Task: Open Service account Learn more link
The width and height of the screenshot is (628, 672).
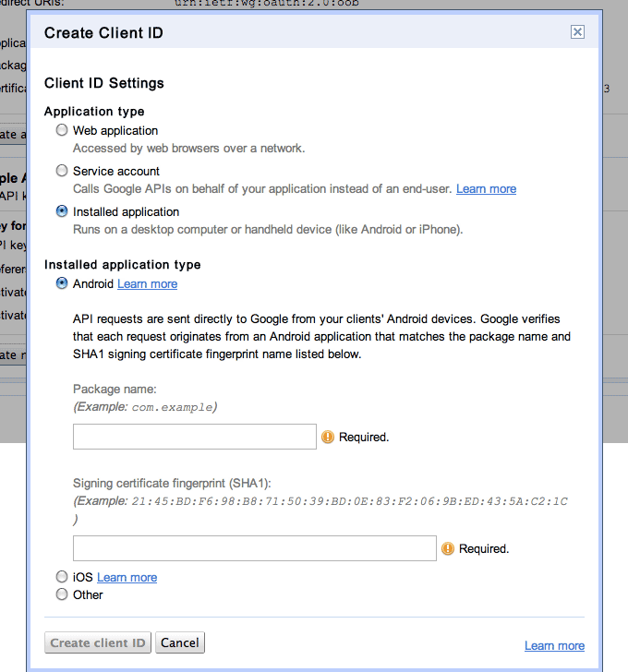Action: (x=486, y=188)
